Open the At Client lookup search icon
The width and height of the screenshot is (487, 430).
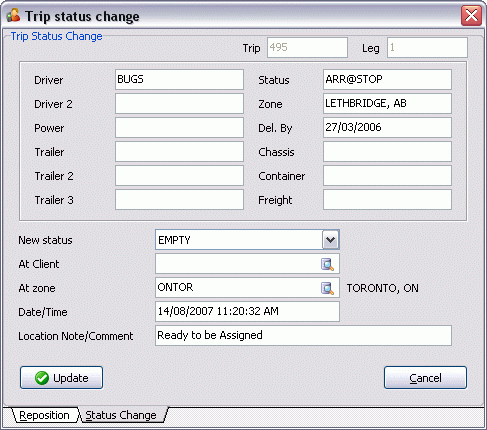(327, 264)
